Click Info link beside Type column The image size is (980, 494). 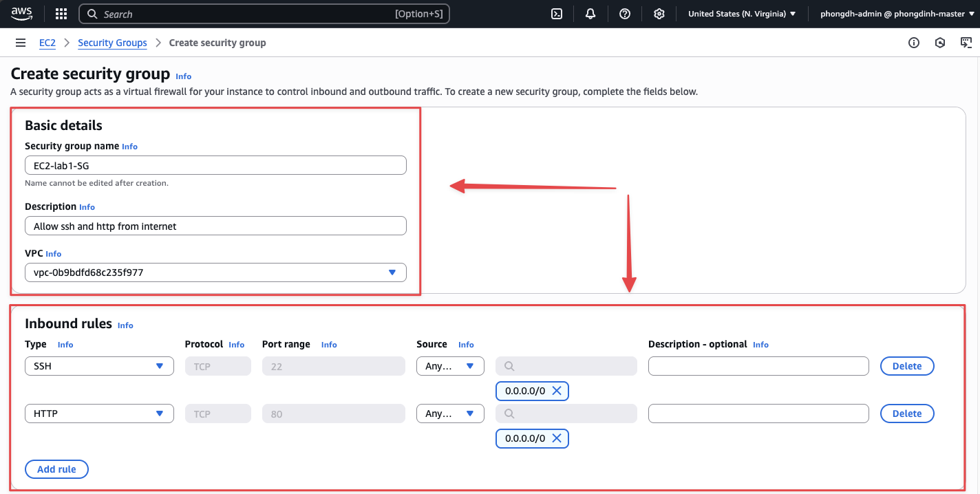pyautogui.click(x=65, y=345)
